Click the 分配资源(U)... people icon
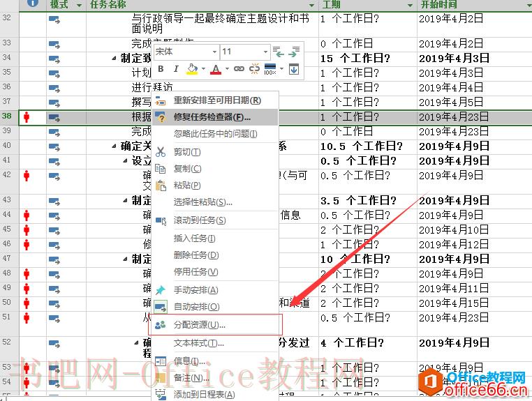This screenshot has width=532, height=401. pyautogui.click(x=160, y=325)
